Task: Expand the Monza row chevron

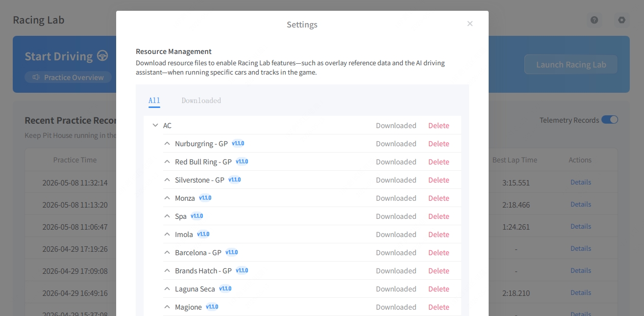Action: coord(167,198)
